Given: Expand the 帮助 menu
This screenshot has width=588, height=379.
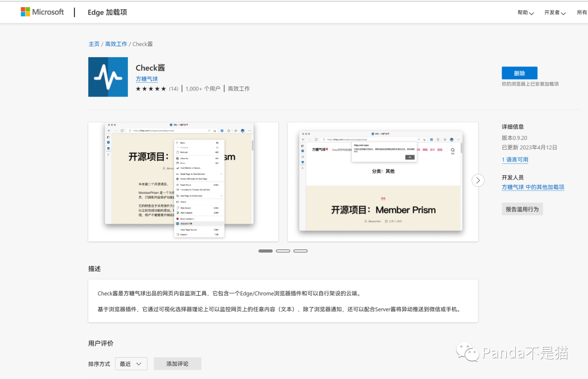Looking at the screenshot, I should tap(525, 13).
